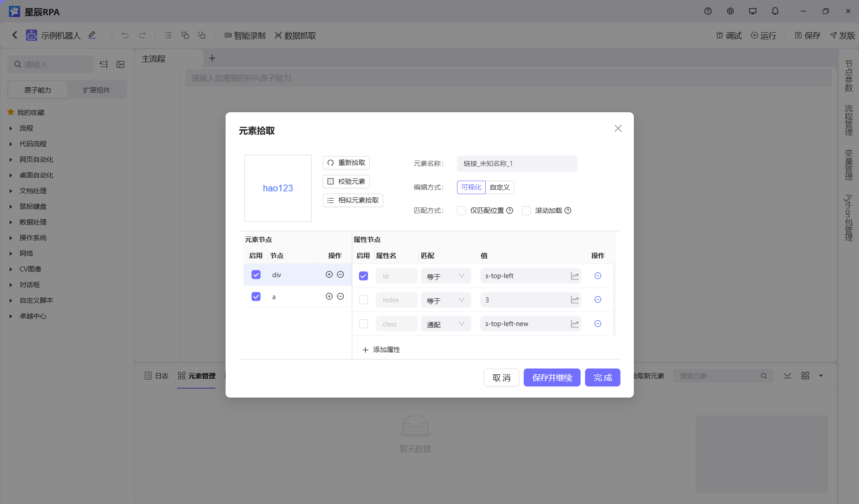Click the add node icon in div row
This screenshot has height=504, width=859.
(x=329, y=275)
